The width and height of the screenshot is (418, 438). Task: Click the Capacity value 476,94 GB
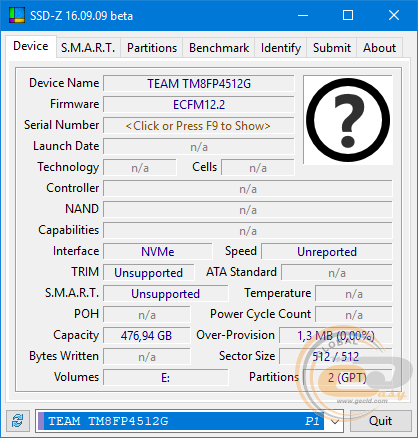click(x=147, y=336)
